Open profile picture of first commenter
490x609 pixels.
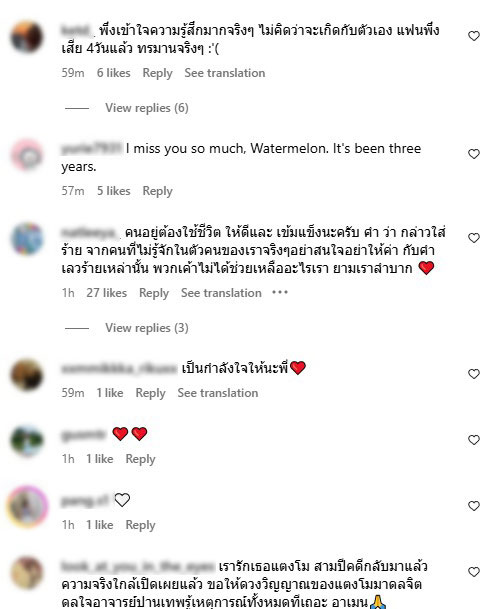(27, 37)
